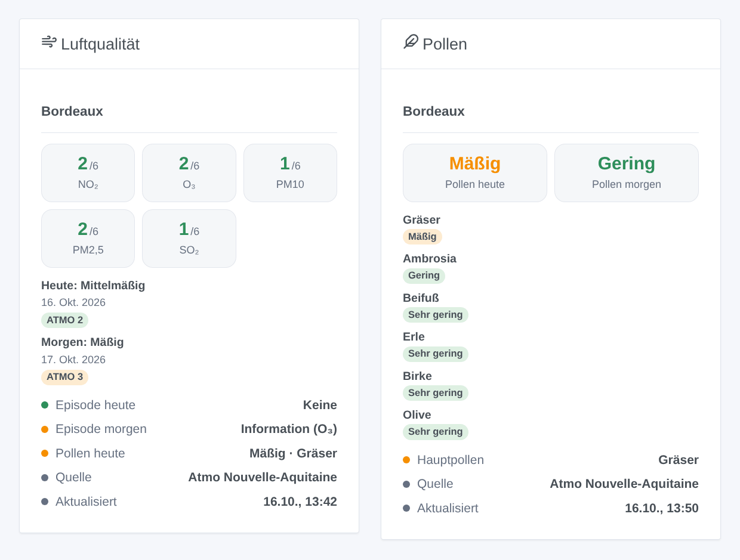740x560 pixels.
Task: Click the gray dot beside Aktualisiert in Pollen
Action: 406,508
